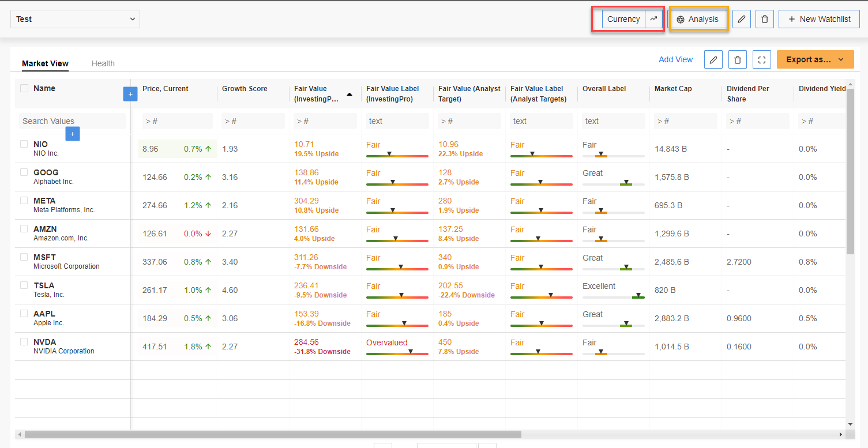Click NIO 22.3% Upside analyst target
Image resolution: width=868 pixels, height=448 pixels.
461,154
